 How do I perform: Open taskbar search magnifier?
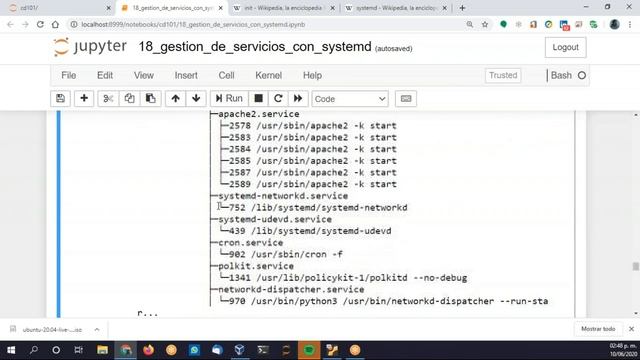34,350
